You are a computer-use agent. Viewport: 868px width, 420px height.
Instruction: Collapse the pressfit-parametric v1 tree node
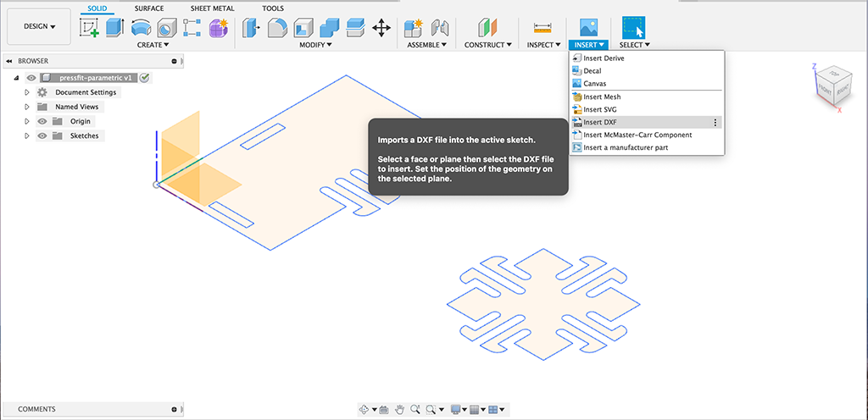(x=16, y=78)
